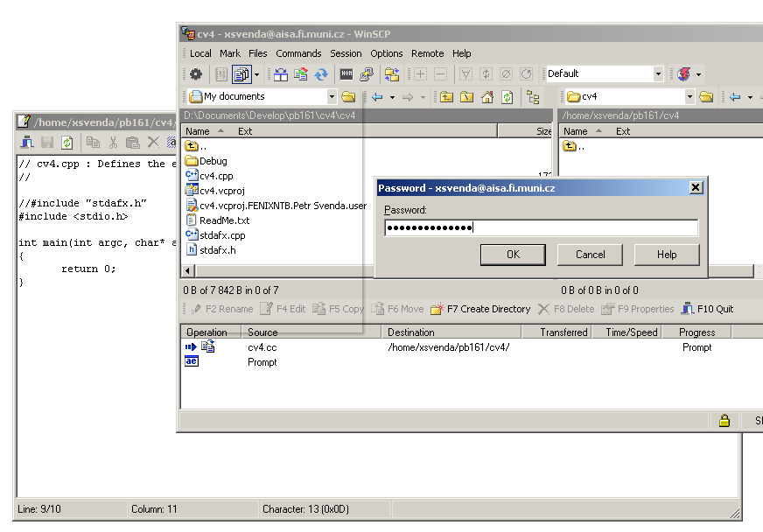Click the 'ae' prompt icon in the queue
This screenshot has width=763, height=532.
pyautogui.click(x=192, y=361)
